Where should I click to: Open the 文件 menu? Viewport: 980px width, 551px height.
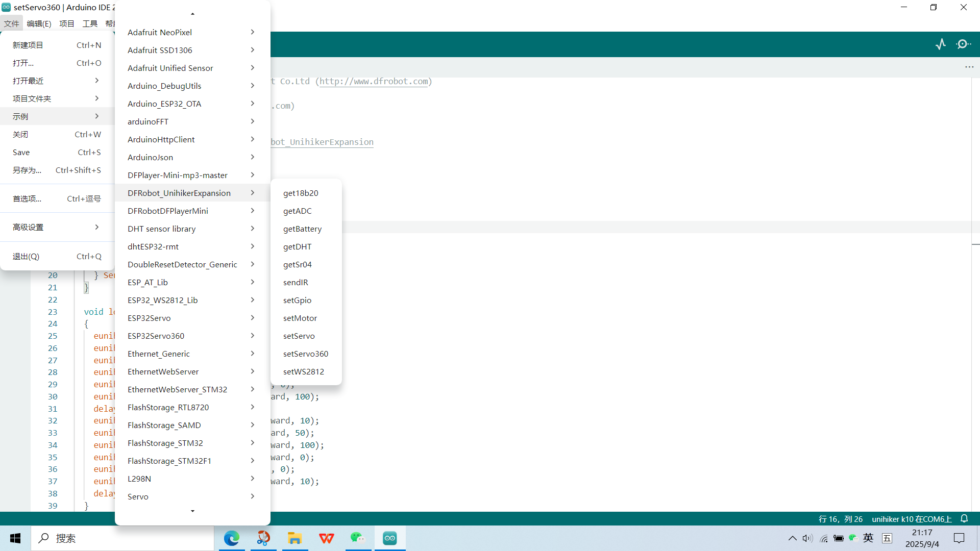(11, 23)
